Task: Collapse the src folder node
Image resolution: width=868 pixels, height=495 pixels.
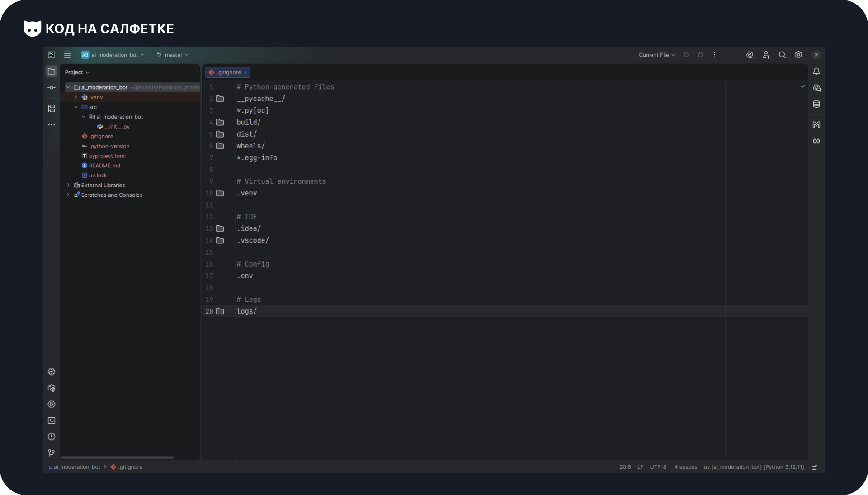Action: (76, 107)
